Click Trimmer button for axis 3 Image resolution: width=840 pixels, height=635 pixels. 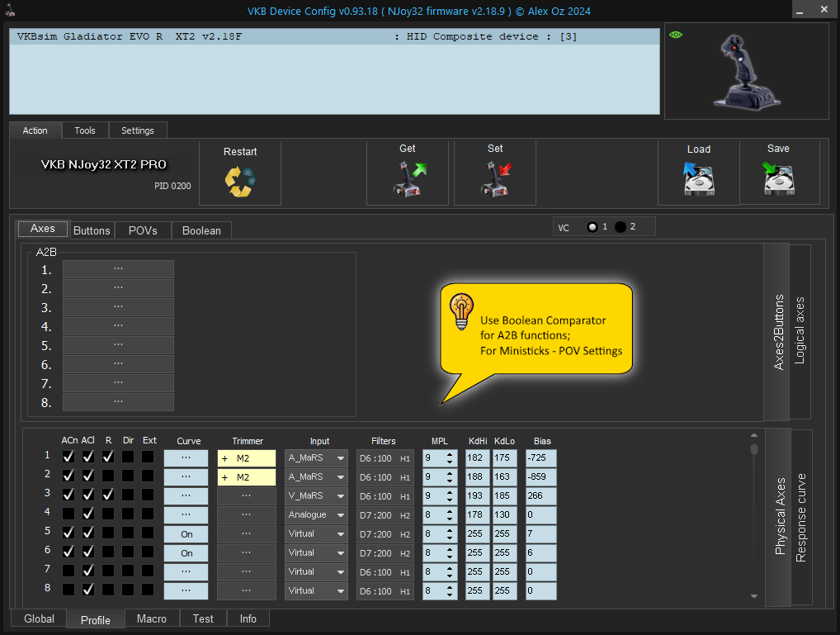point(247,496)
